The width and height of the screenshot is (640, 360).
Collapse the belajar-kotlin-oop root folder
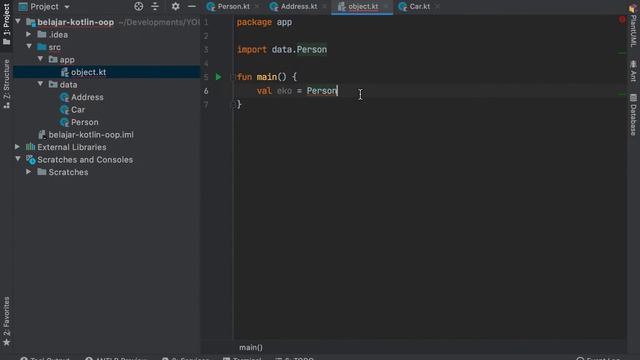18,22
